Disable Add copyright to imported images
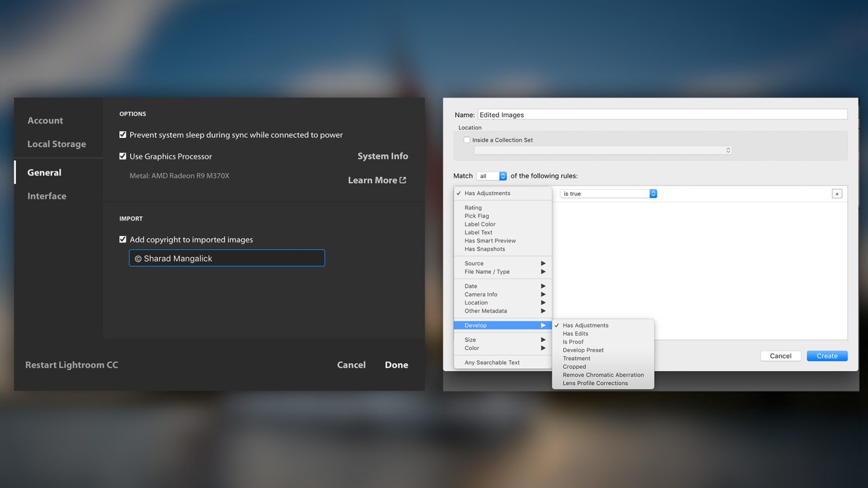 click(123, 240)
